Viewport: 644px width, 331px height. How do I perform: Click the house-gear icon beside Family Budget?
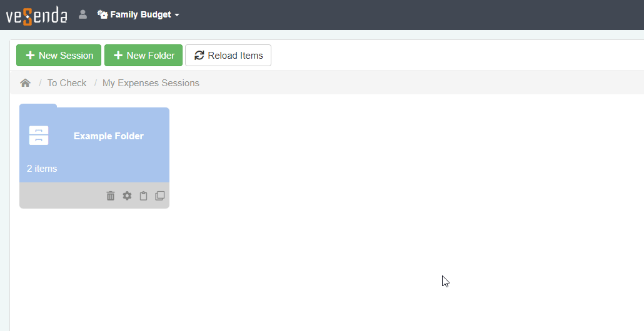click(103, 14)
